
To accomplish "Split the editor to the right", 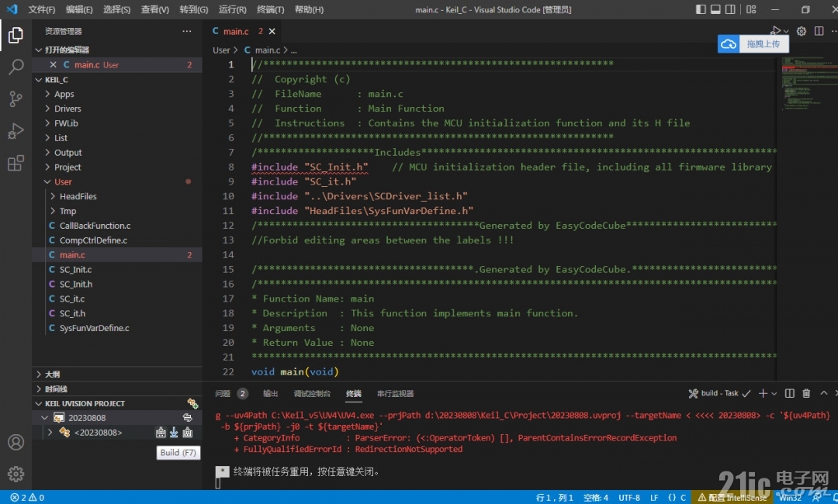I will [x=819, y=31].
